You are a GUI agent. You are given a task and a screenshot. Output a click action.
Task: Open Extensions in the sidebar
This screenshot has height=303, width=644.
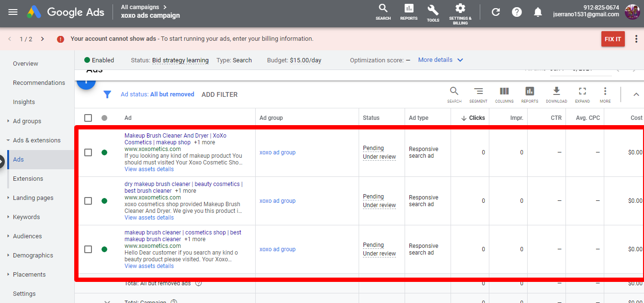pos(28,179)
